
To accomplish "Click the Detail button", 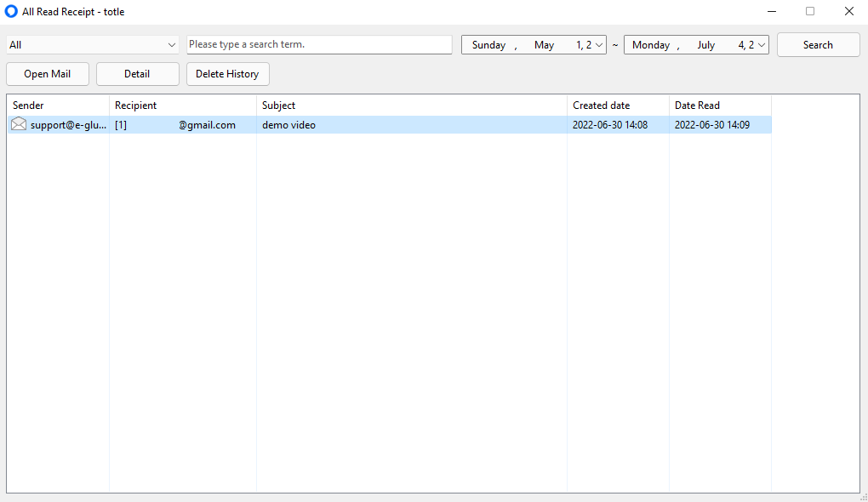I will click(x=137, y=74).
